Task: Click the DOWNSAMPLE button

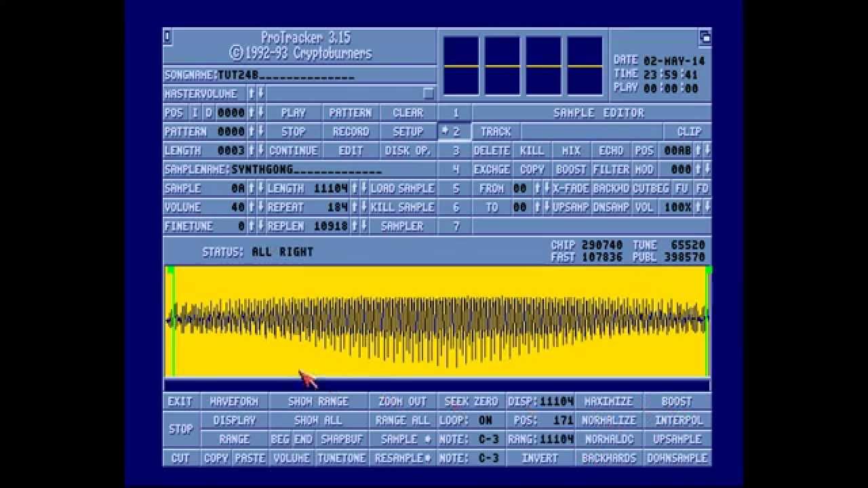Action: coord(677,458)
